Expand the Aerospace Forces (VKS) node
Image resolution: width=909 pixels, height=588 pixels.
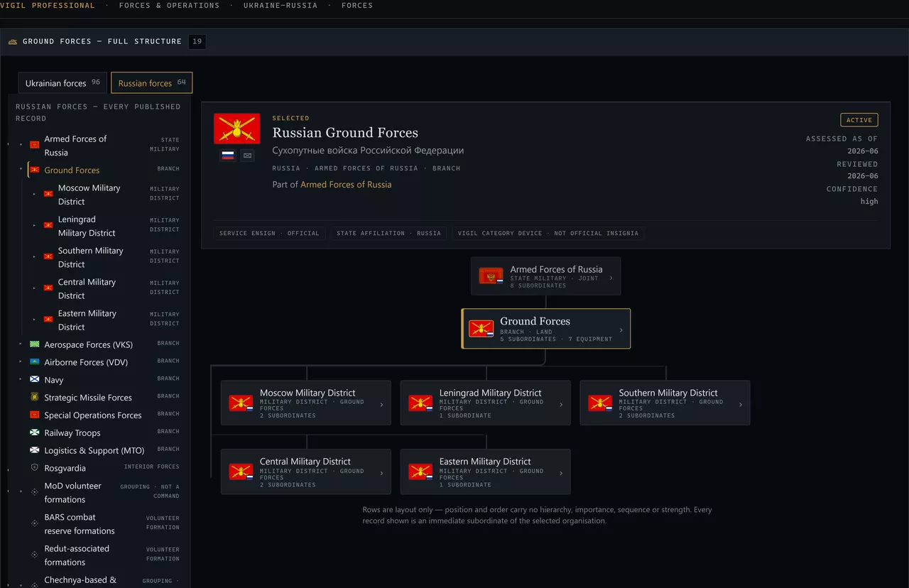(21, 344)
